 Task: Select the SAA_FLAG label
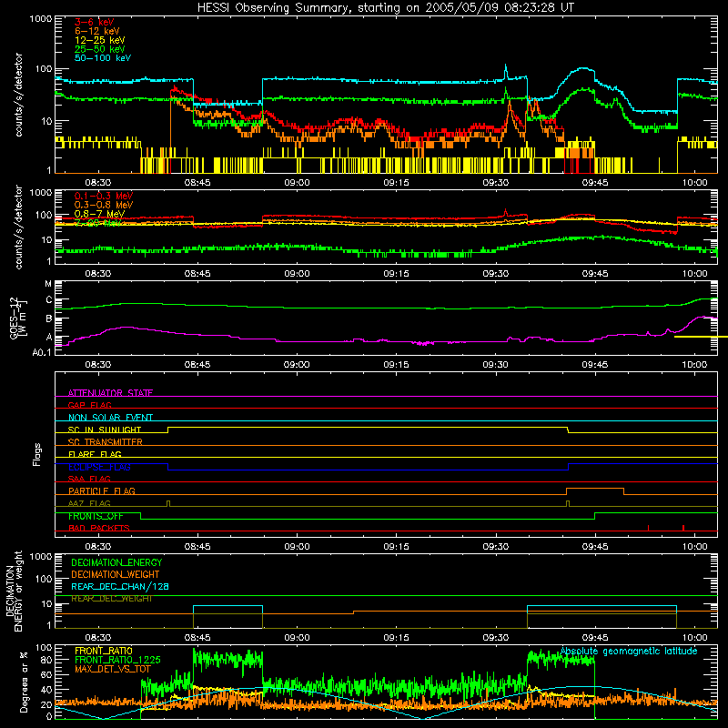coord(89,479)
